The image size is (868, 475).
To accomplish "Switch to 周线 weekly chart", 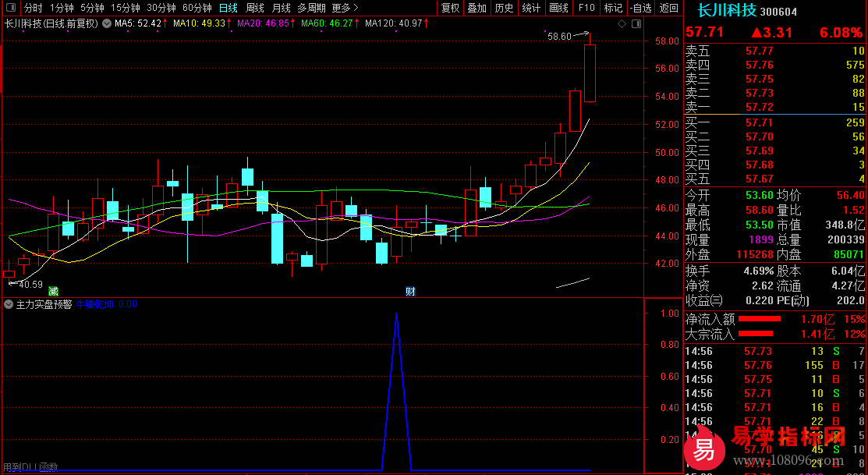I will coord(255,8).
